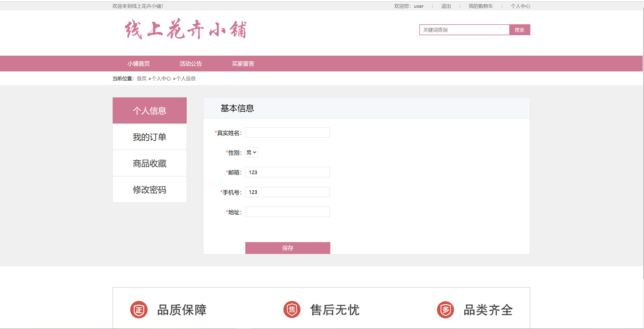Click the 个人中心 breadcrumb link
The image size is (644, 329).
coord(161,79)
